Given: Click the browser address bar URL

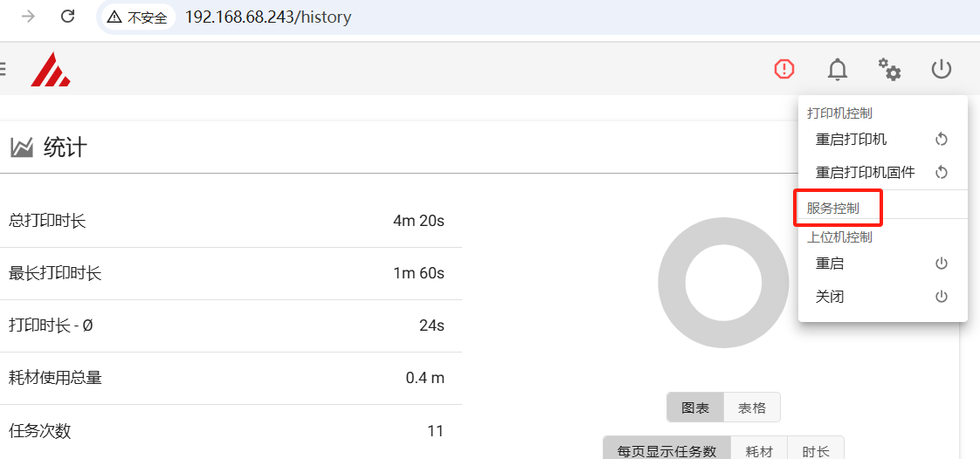Looking at the screenshot, I should coord(268,17).
